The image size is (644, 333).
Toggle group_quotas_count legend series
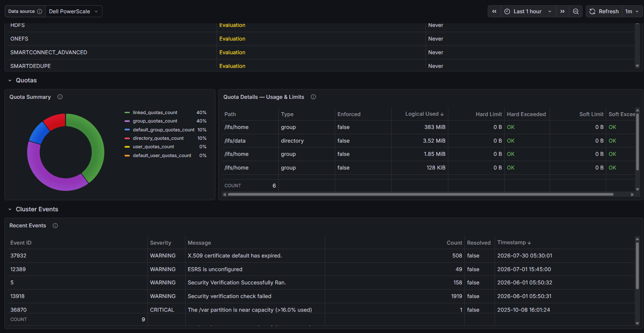click(x=155, y=121)
